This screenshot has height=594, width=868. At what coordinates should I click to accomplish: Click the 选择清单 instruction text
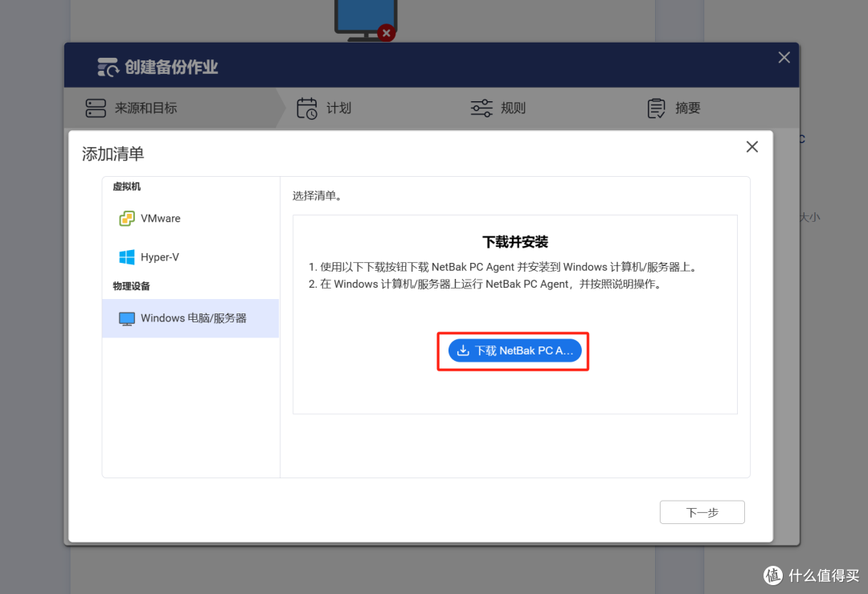click(x=317, y=196)
